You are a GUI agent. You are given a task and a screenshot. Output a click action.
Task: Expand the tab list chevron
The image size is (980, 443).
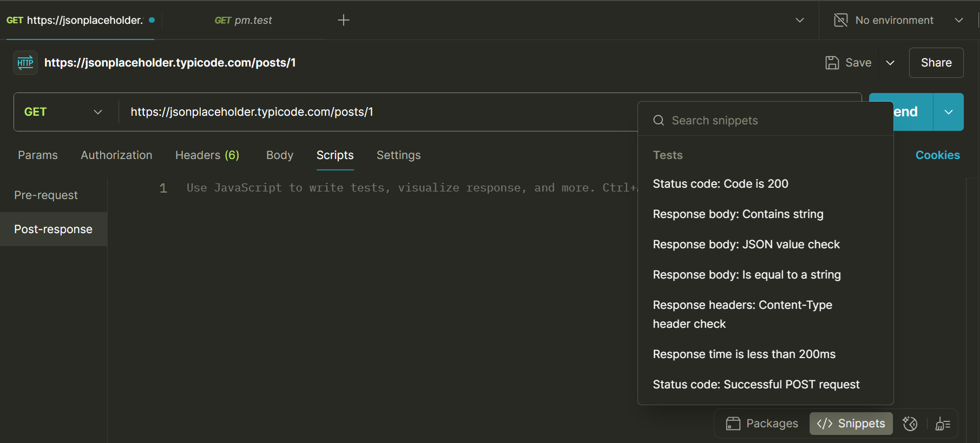[x=800, y=20]
